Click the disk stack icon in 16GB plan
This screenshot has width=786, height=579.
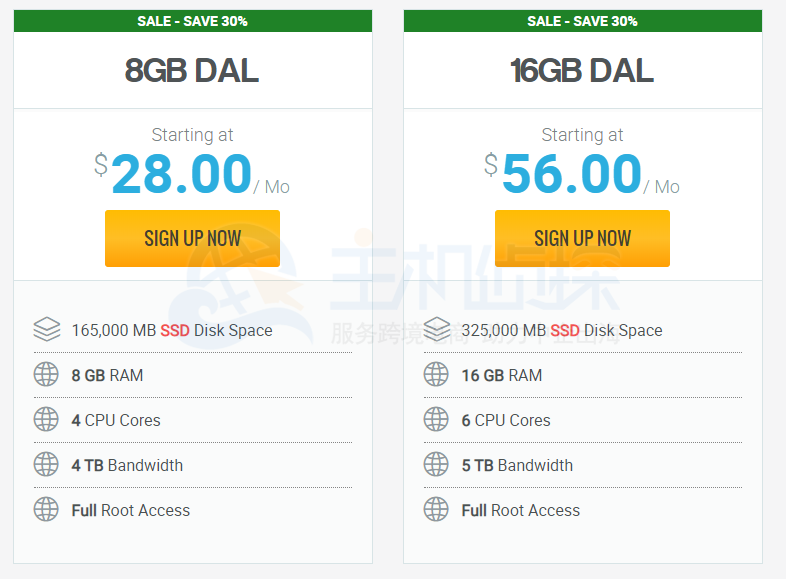point(437,329)
